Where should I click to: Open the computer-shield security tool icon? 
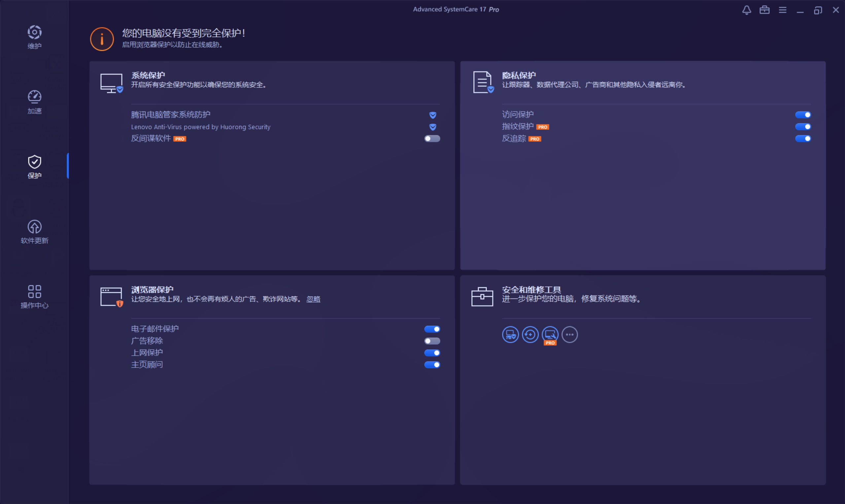point(510,334)
